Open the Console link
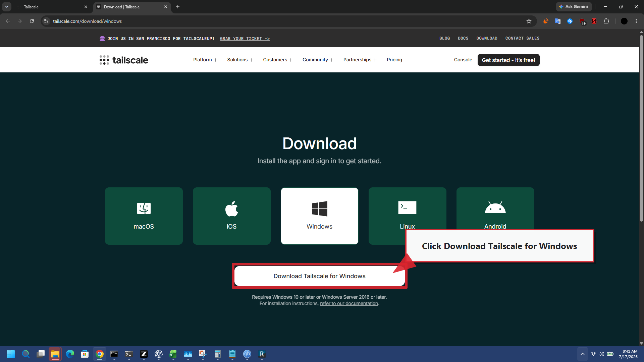Screen dimensions: 644x362 pos(463,60)
